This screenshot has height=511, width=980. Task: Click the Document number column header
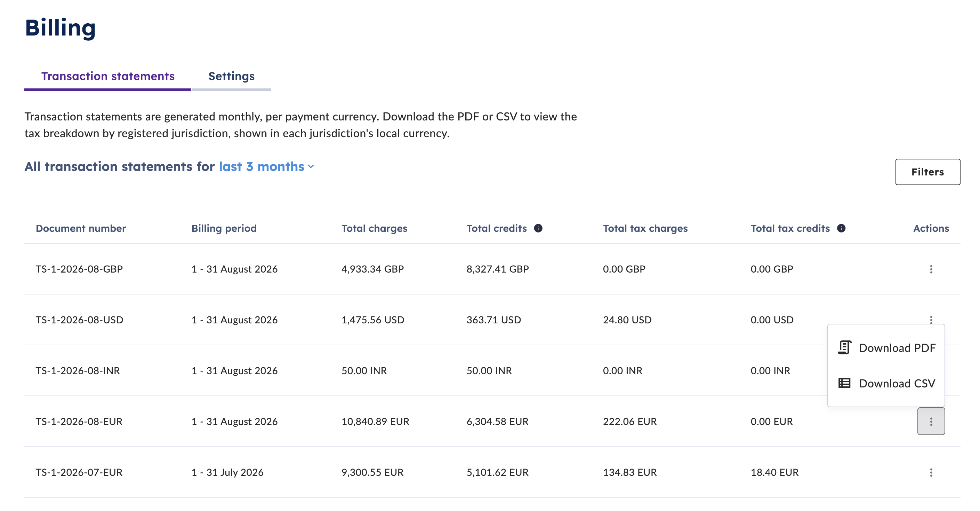[81, 228]
